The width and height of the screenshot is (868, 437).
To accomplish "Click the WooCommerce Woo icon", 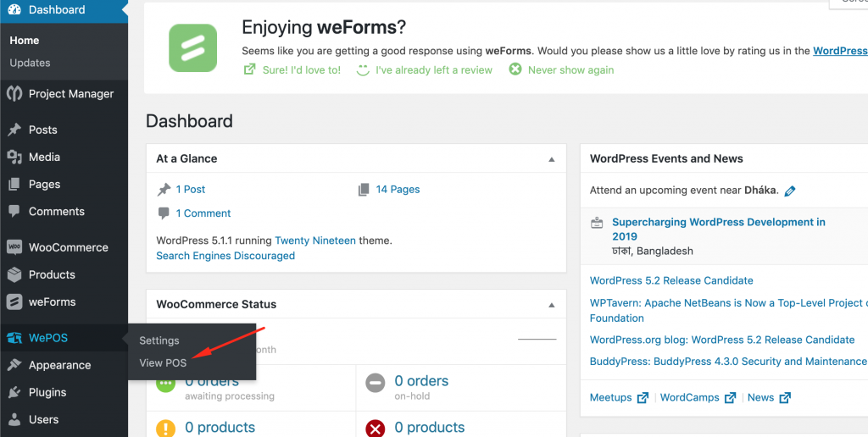I will (x=14, y=247).
